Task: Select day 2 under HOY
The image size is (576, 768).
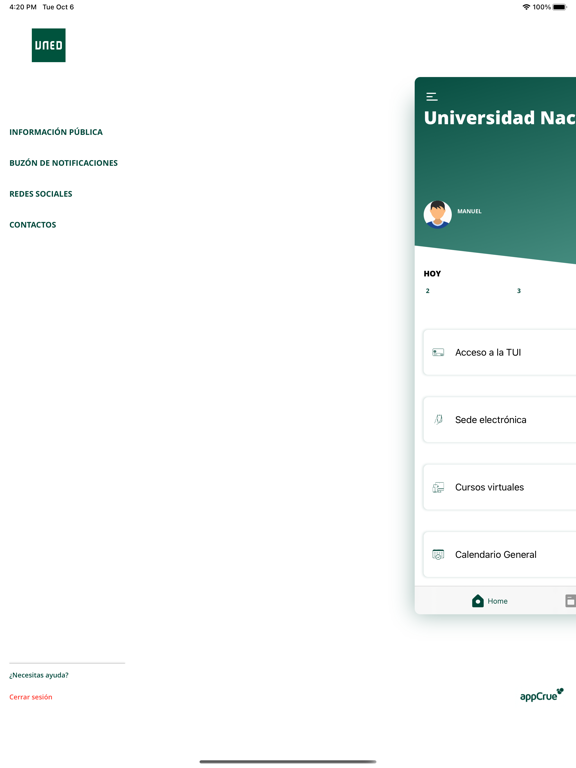Action: click(x=428, y=291)
